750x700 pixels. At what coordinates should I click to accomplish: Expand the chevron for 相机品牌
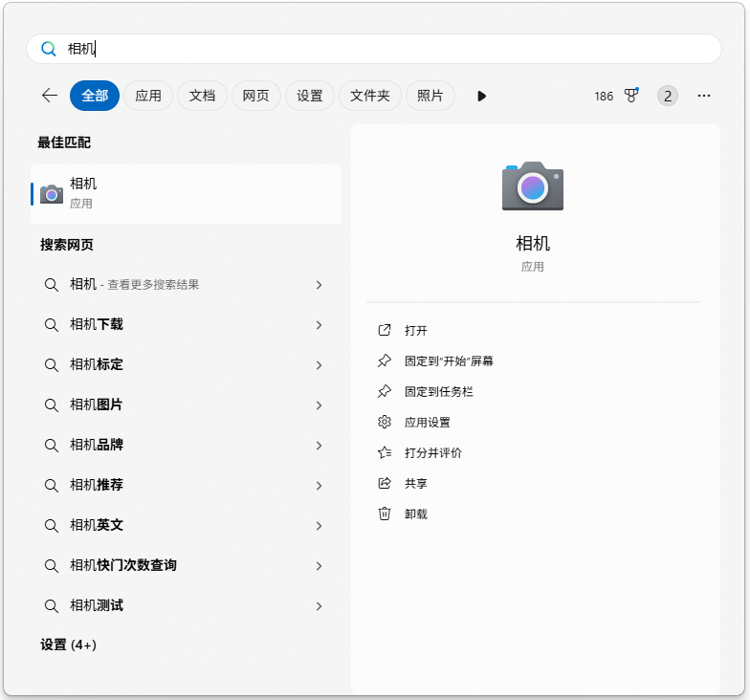320,446
